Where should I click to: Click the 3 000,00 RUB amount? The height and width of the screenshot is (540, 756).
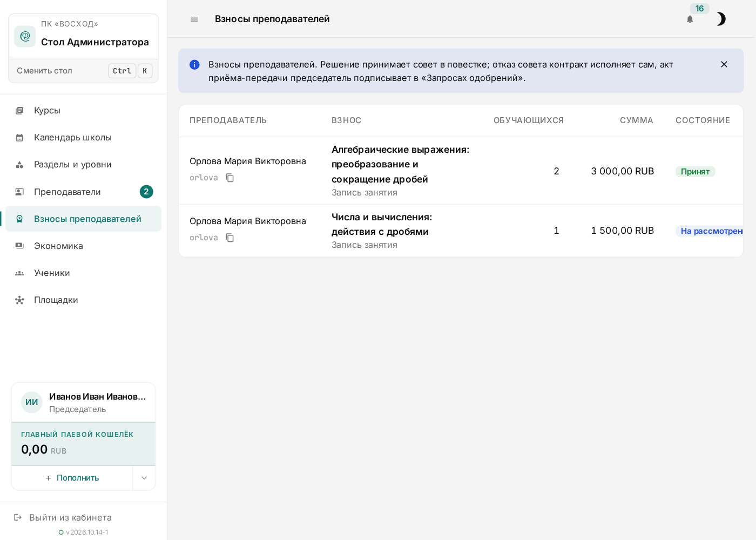pos(623,171)
